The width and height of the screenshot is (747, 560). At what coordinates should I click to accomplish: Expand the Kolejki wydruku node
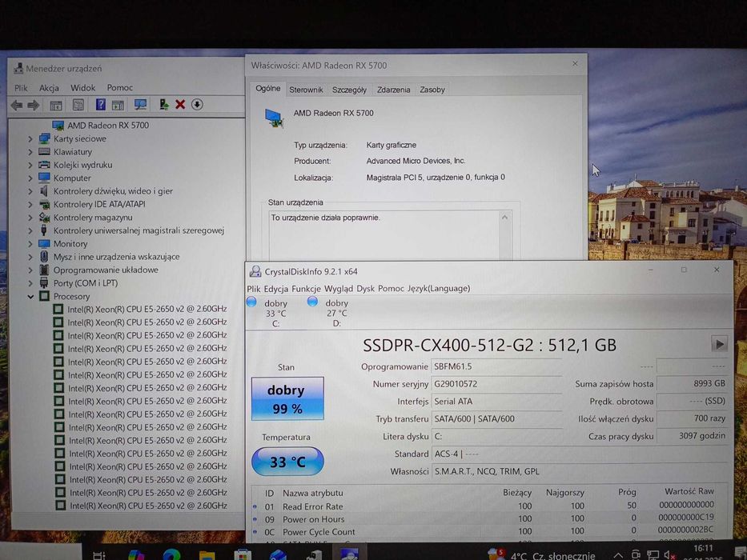pos(30,166)
